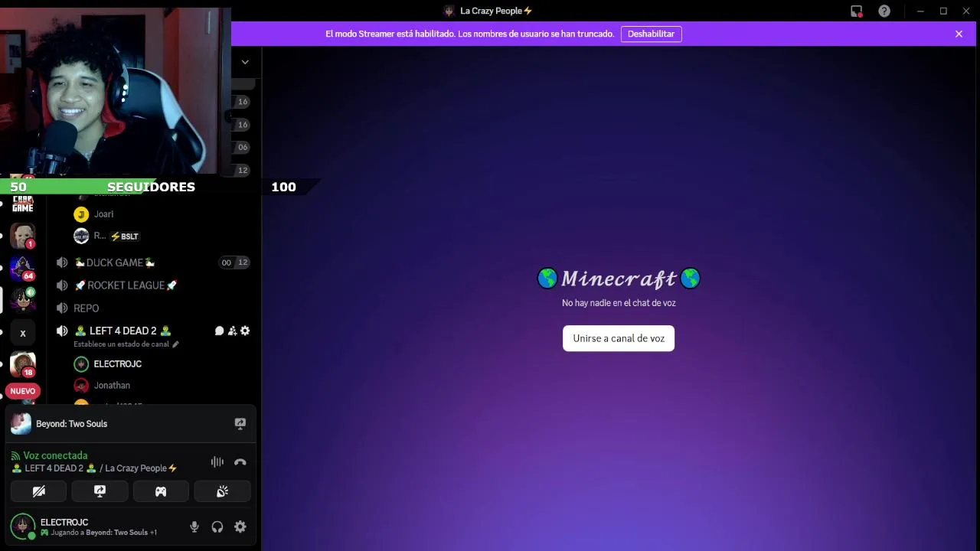Click 'Voz conectada' connection status
980x551 pixels.
point(55,455)
